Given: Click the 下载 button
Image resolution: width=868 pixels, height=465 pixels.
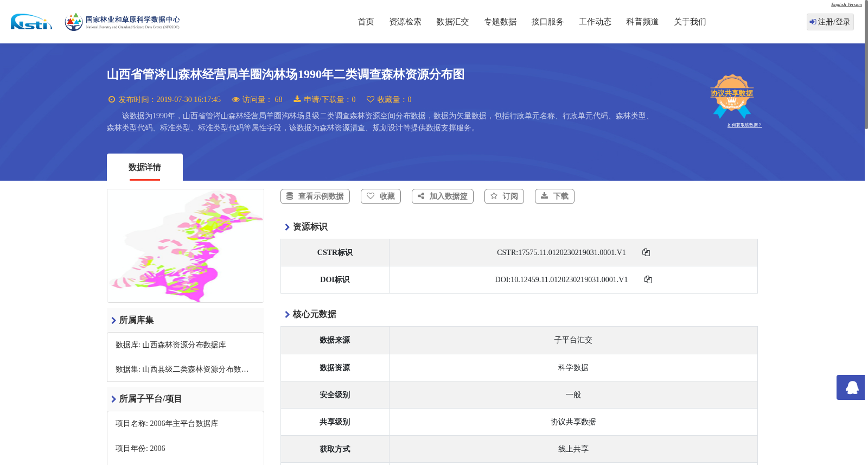Looking at the screenshot, I should (x=554, y=196).
